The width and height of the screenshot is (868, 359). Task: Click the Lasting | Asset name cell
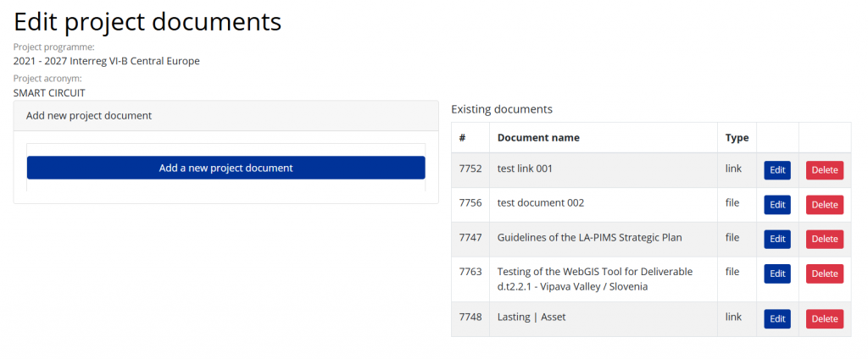pos(531,318)
